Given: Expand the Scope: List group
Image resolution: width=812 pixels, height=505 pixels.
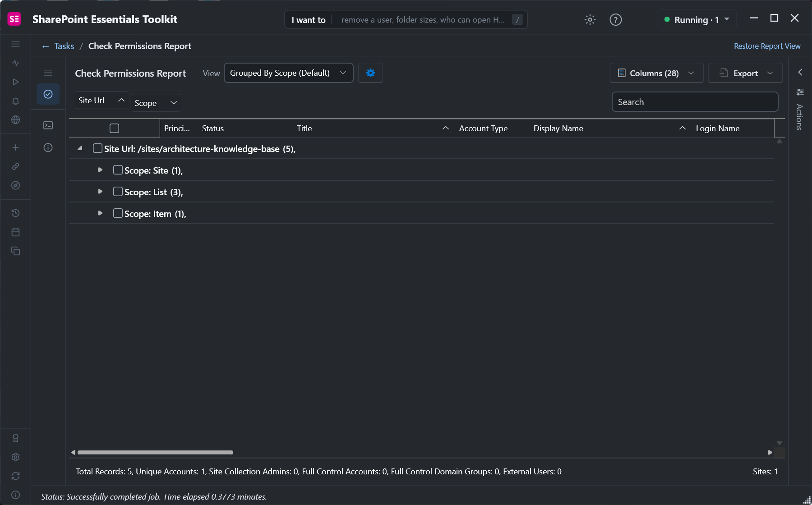Looking at the screenshot, I should click(100, 192).
